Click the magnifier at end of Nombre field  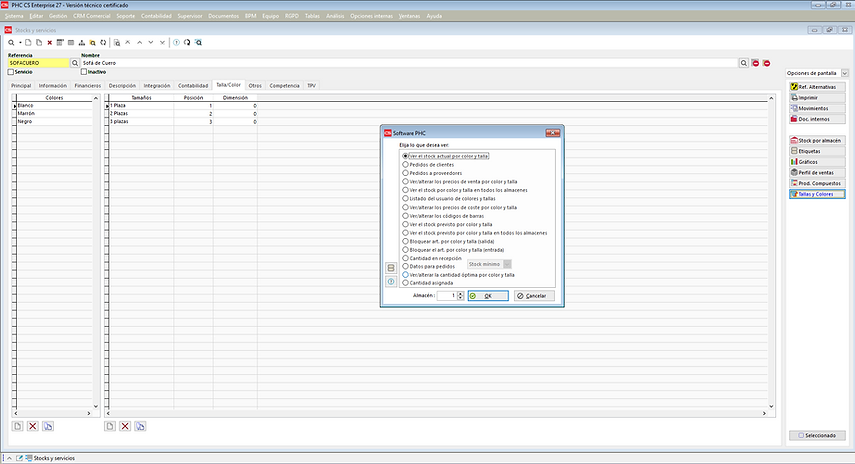[x=744, y=63]
